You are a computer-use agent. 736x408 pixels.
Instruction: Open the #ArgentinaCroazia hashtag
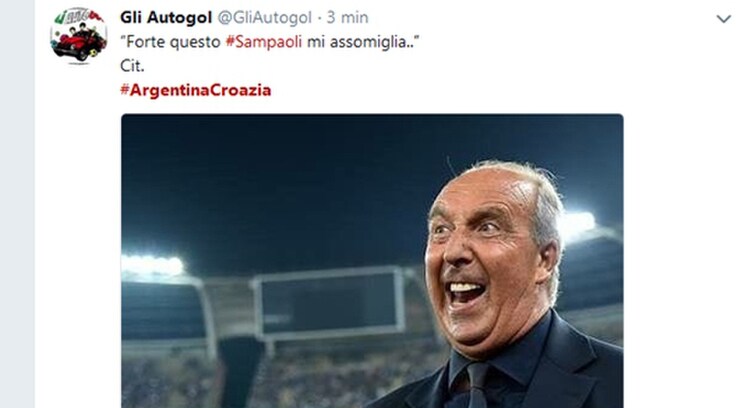pos(196,90)
